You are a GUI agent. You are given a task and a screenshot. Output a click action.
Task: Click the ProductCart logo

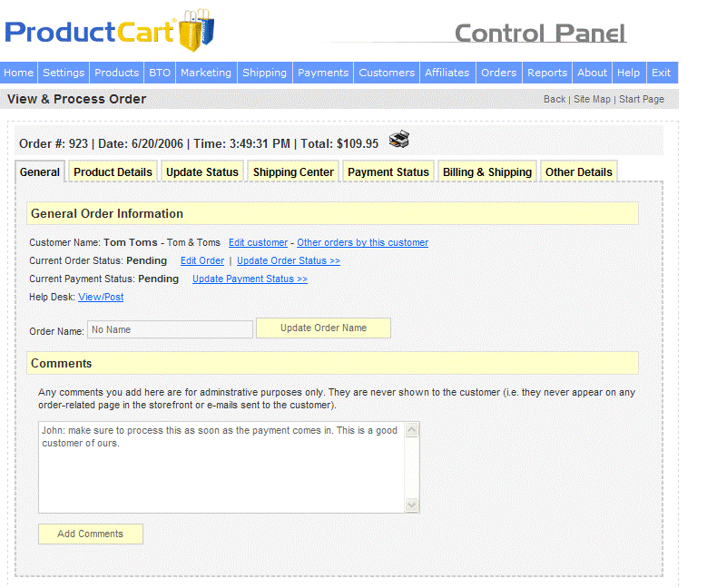110,32
